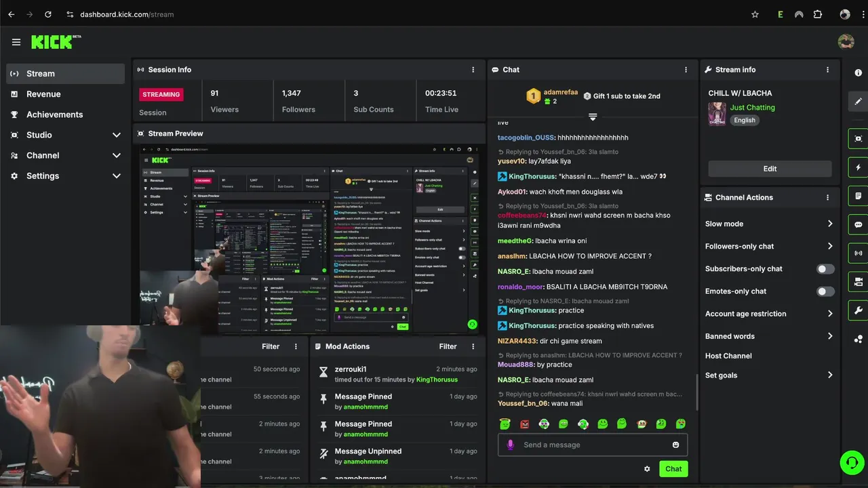
Task: Open Account age restriction arrow
Action: tap(830, 314)
